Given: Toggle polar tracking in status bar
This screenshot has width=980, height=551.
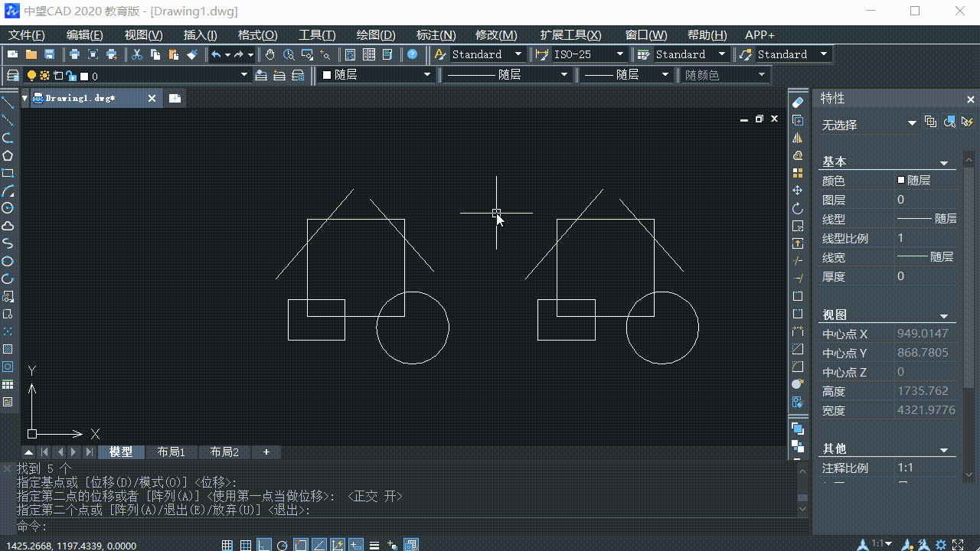Looking at the screenshot, I should [x=282, y=545].
